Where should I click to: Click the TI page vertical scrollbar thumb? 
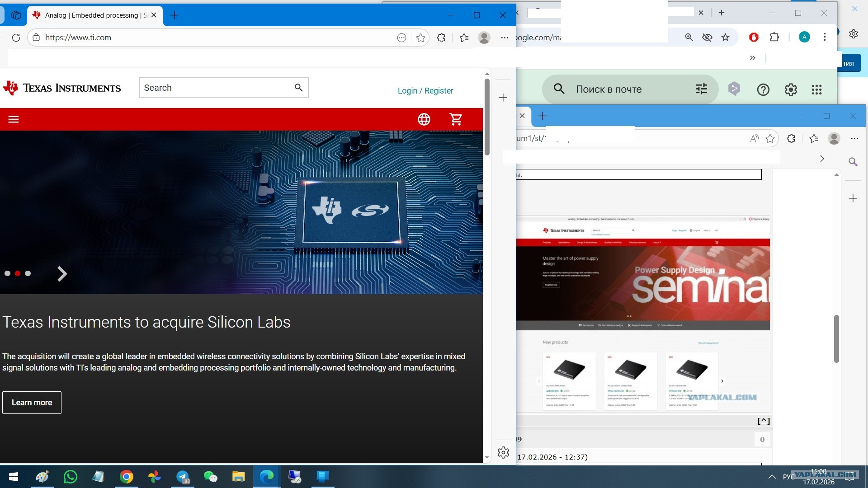click(x=487, y=117)
